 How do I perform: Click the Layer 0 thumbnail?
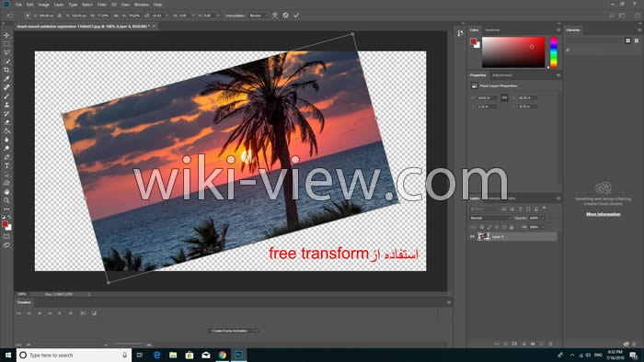pos(483,236)
